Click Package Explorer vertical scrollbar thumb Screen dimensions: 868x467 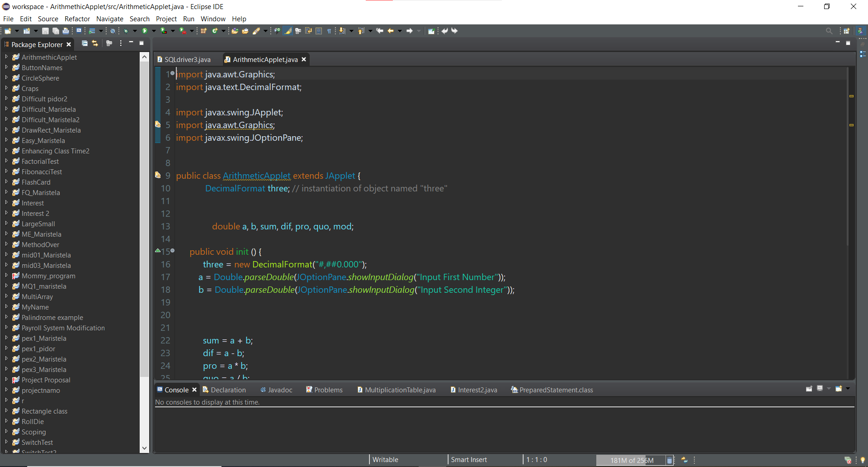point(144,219)
